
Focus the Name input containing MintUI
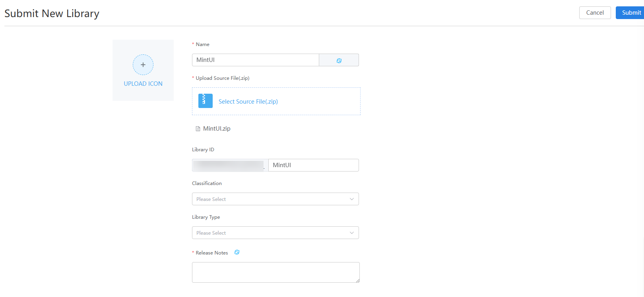point(256,60)
